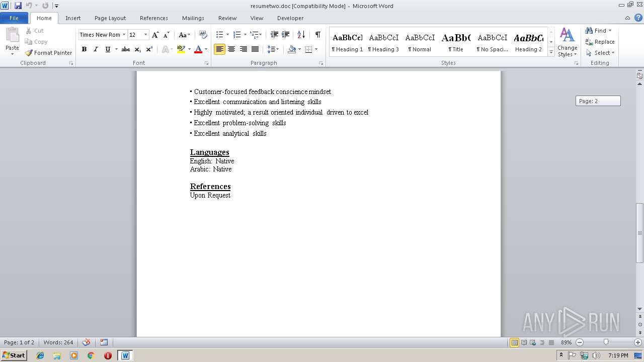Switch to Page Layout tab
This screenshot has width=644, height=362.
tap(110, 18)
